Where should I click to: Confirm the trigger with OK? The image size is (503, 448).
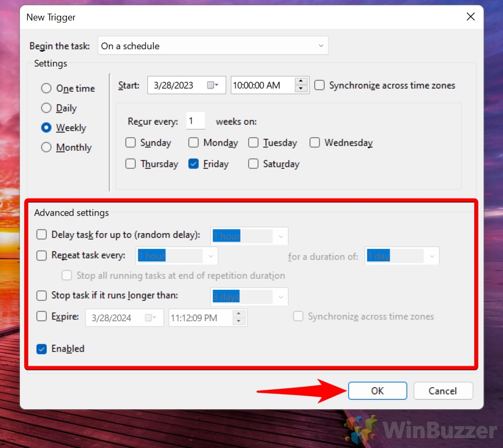pos(377,390)
